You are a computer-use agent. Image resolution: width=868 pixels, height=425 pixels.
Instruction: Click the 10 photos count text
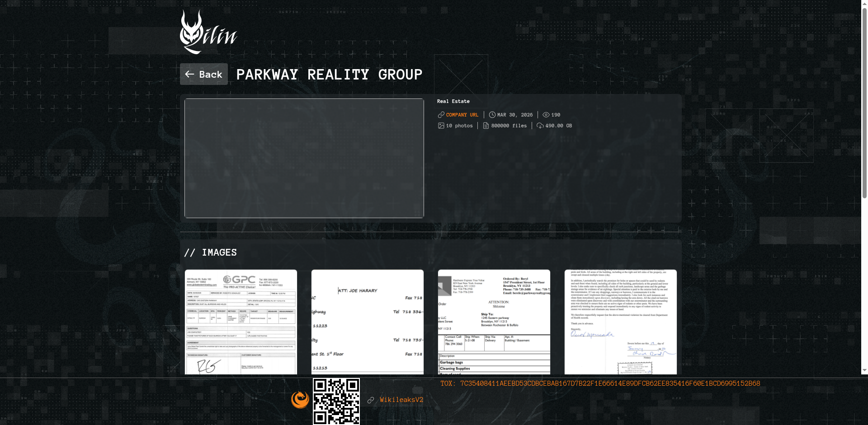pos(459,126)
